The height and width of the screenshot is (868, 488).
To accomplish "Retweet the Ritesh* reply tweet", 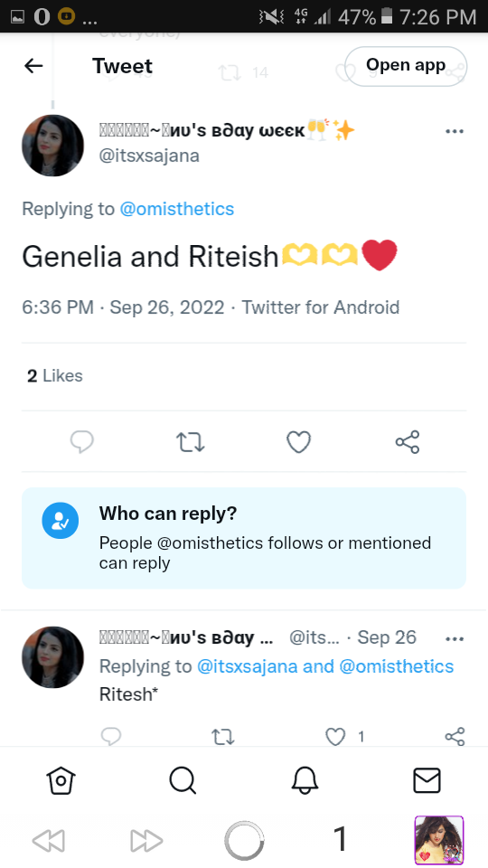I will [x=223, y=736].
